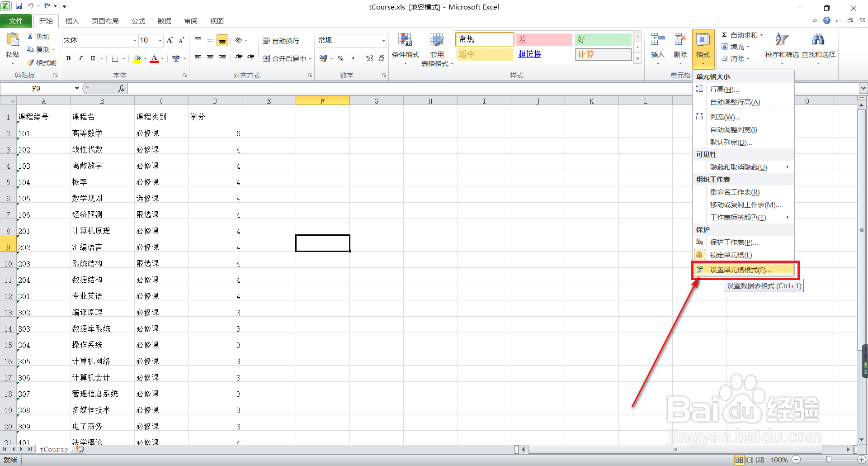
Task: Select Row Height (行高) menu item
Action: point(744,90)
